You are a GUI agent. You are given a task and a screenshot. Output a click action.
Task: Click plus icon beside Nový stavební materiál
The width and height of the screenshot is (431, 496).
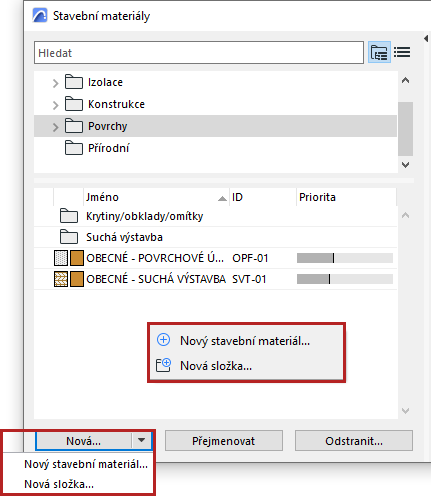[163, 340]
